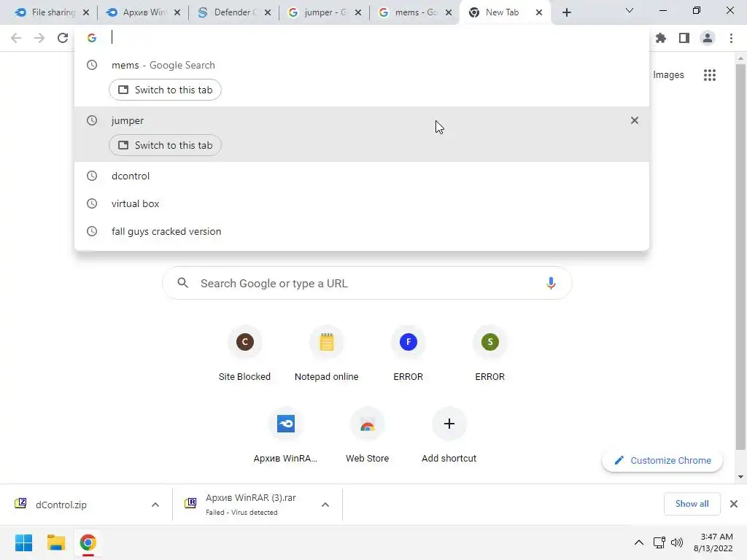Open the clock and date in the taskbar

[x=713, y=542]
